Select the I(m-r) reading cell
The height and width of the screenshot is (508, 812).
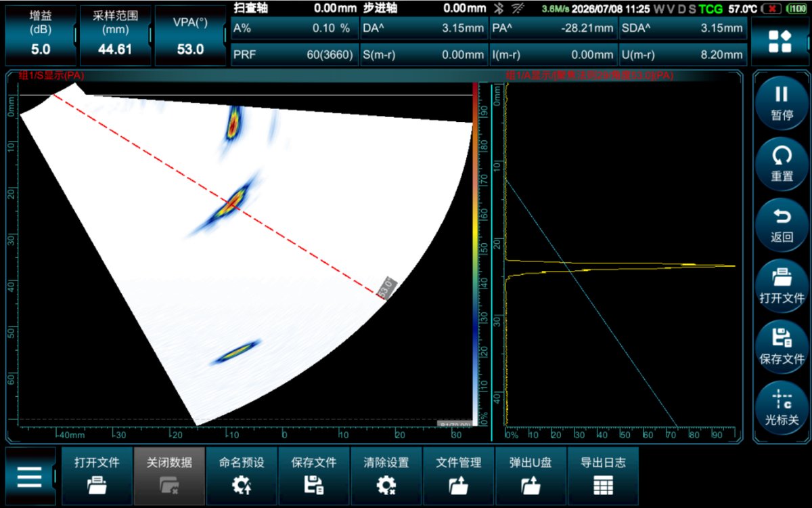tap(553, 55)
